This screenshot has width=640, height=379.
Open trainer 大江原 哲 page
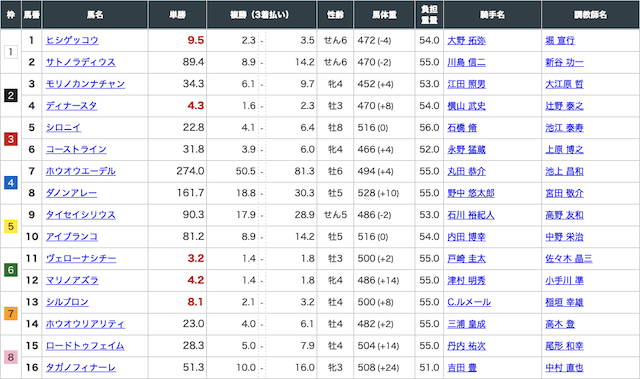tap(564, 84)
